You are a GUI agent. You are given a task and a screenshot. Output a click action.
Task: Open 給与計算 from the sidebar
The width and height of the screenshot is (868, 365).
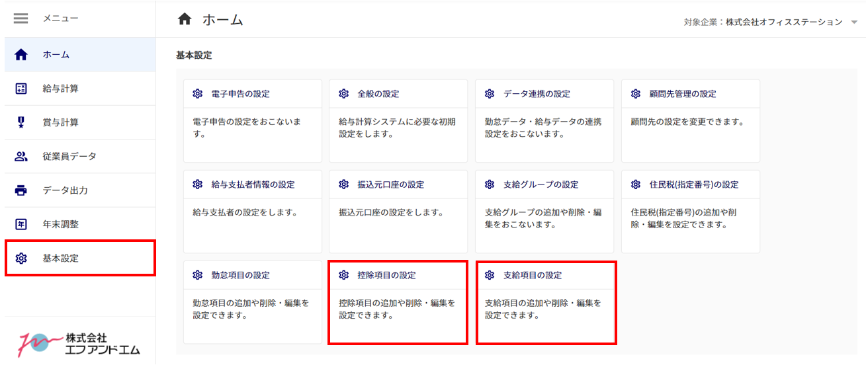(80, 89)
